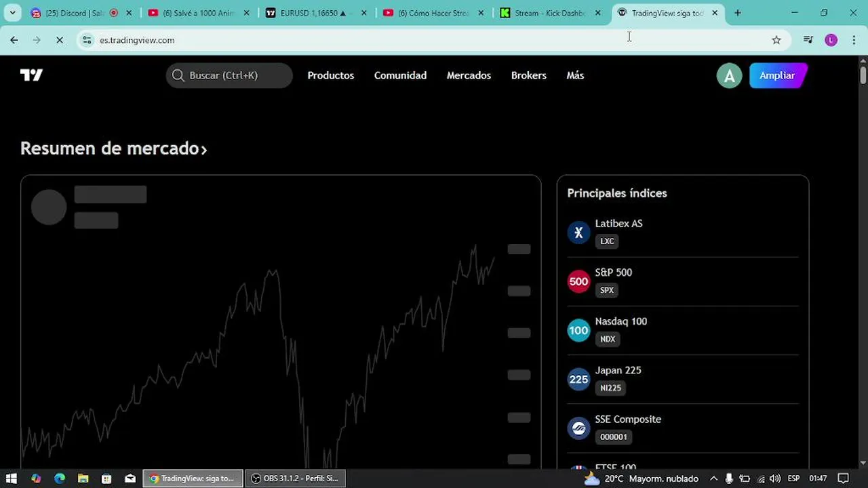Click the page vertical scrollbar thumb
Image resolution: width=868 pixels, height=488 pixels.
point(863,74)
